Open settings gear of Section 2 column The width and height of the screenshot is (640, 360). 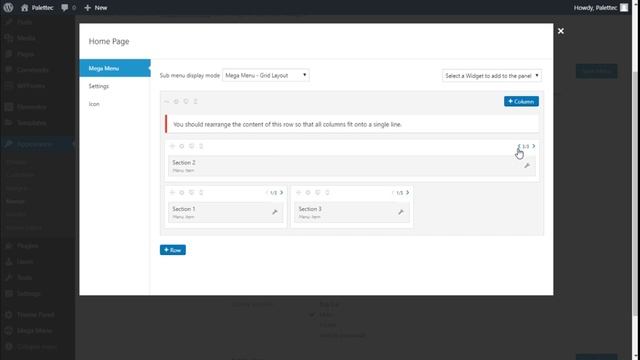(x=182, y=146)
